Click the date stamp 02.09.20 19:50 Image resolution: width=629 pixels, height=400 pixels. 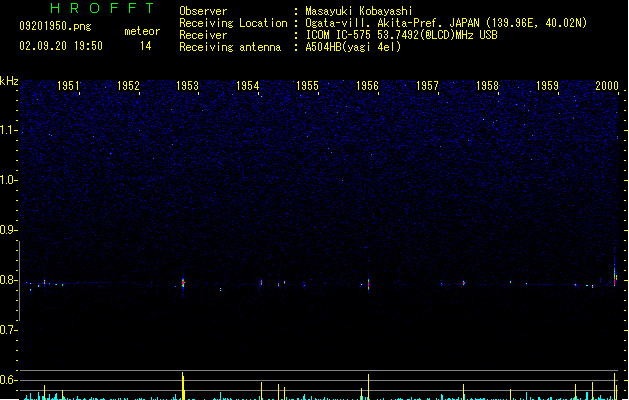[x=61, y=46]
